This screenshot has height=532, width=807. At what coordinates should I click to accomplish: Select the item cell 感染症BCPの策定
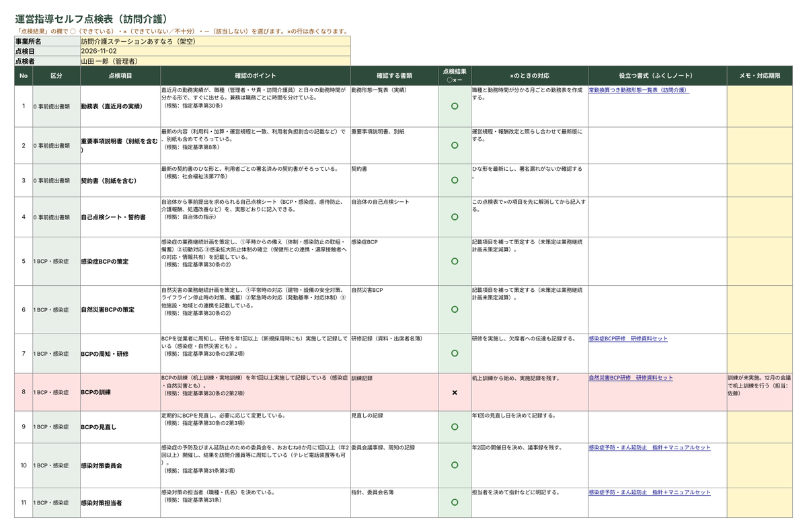coord(120,261)
